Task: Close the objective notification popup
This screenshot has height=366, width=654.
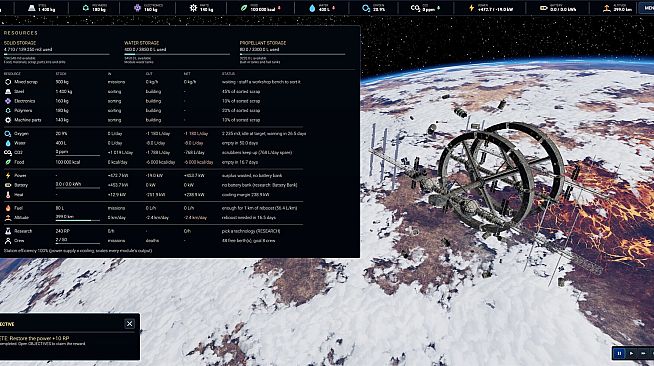Action: (129, 324)
